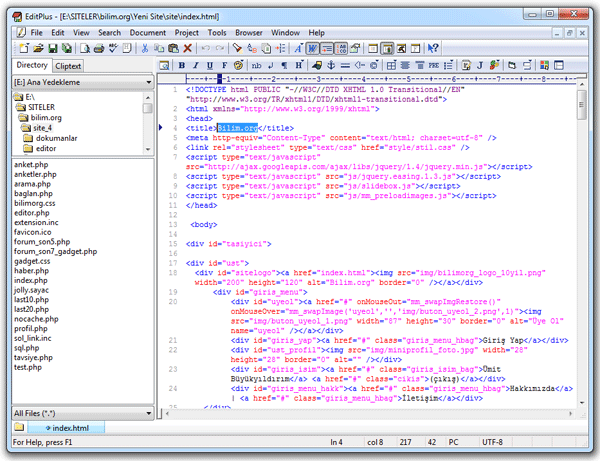Apply Italic tag from HTML toolbar

[196, 65]
